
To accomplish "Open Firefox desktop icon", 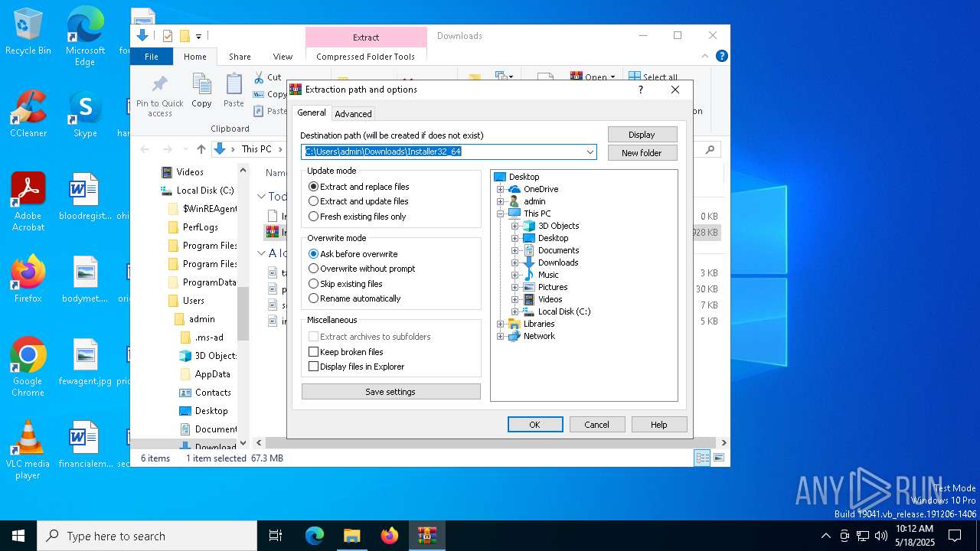I will point(28,279).
